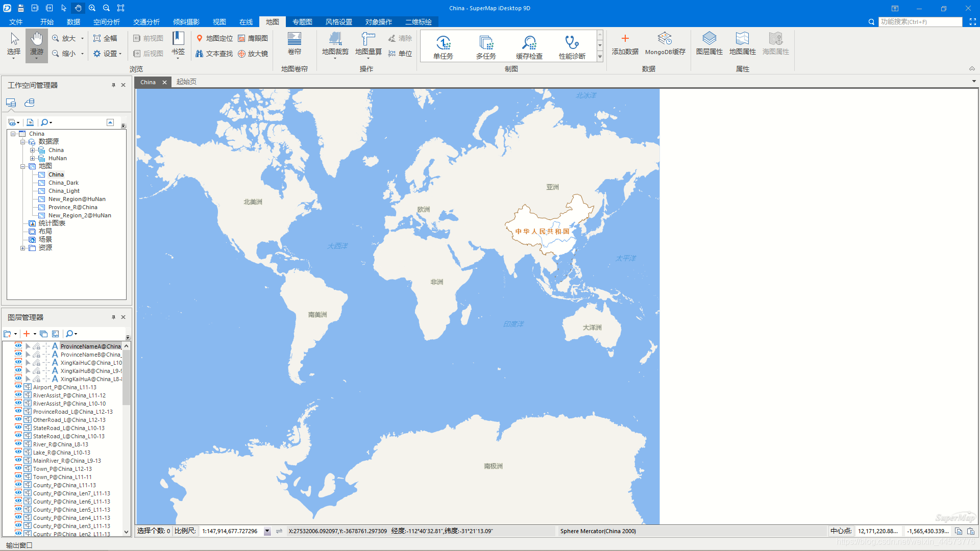Open 文本查找 text search tool

click(x=214, y=54)
